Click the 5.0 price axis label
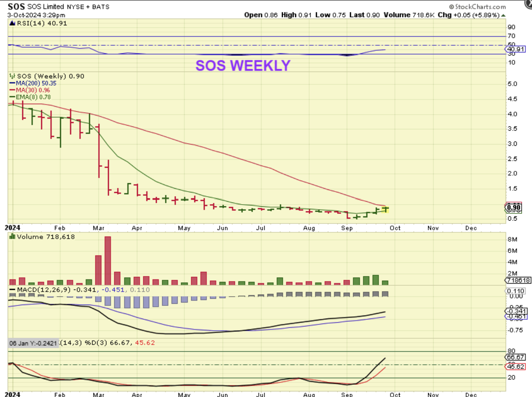The height and width of the screenshot is (397, 532). coord(513,84)
